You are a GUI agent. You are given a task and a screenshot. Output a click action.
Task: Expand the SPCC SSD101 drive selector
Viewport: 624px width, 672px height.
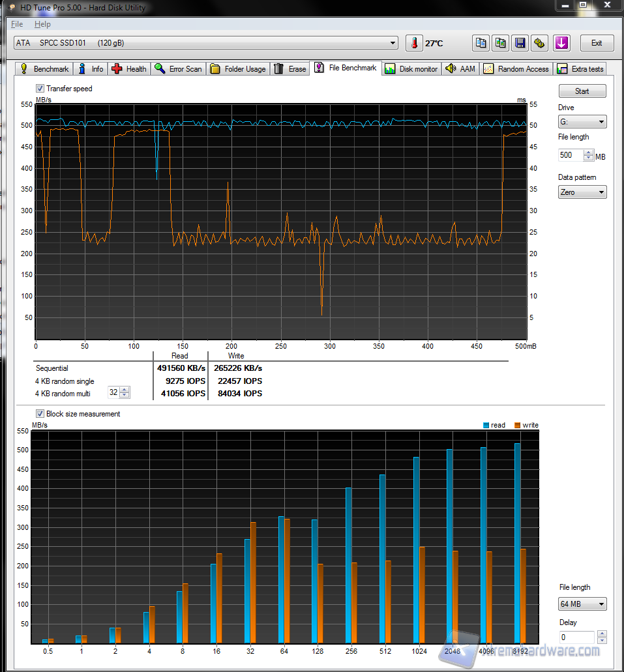[205, 43]
